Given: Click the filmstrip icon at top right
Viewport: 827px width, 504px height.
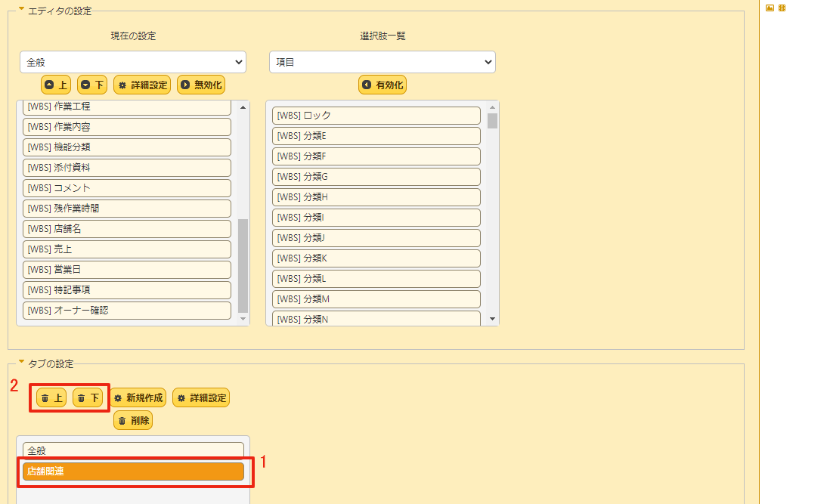Looking at the screenshot, I should pos(782,8).
